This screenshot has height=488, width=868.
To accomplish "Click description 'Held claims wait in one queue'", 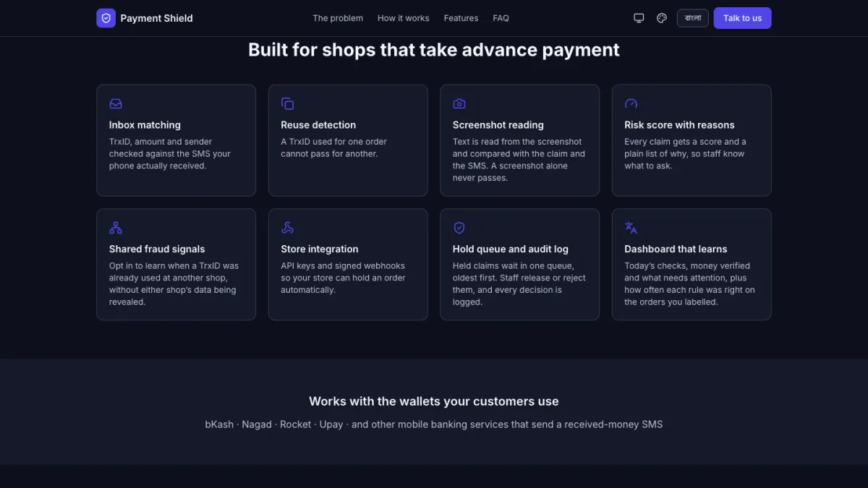I will (519, 284).
